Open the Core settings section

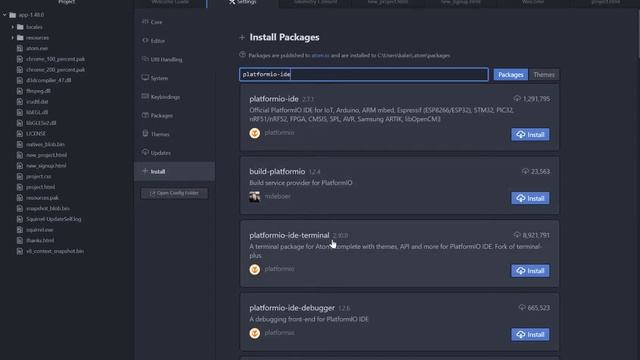pyautogui.click(x=174, y=22)
